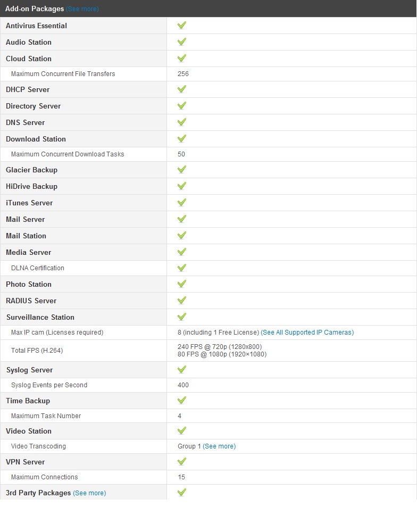Click the Add-on Packages header title
Viewport: 417px width, 532px height.
pos(35,9)
